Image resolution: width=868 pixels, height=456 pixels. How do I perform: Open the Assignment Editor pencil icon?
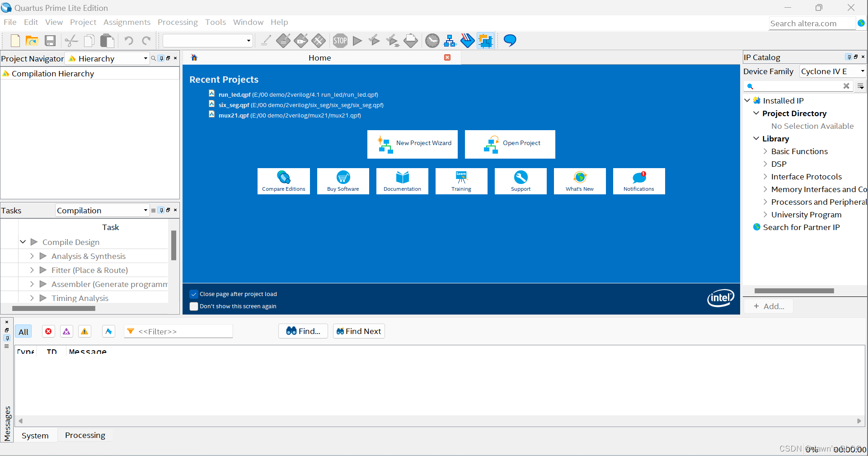(266, 41)
